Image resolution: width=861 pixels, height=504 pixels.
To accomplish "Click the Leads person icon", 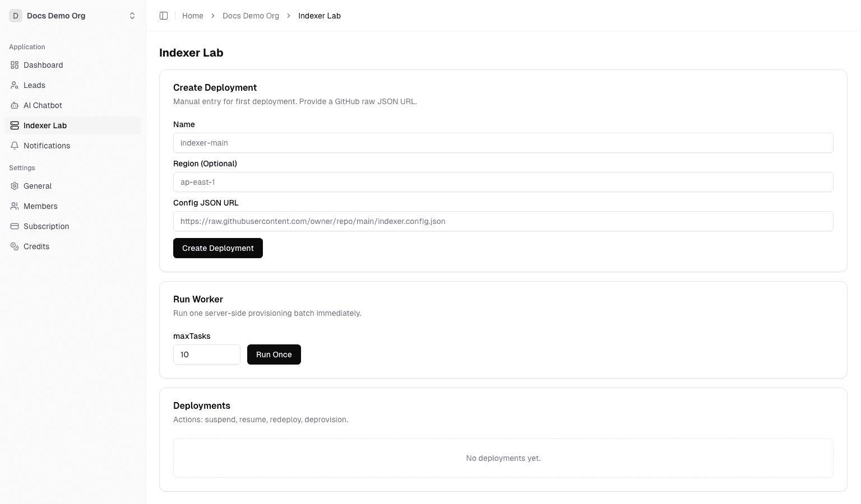I will (x=15, y=85).
